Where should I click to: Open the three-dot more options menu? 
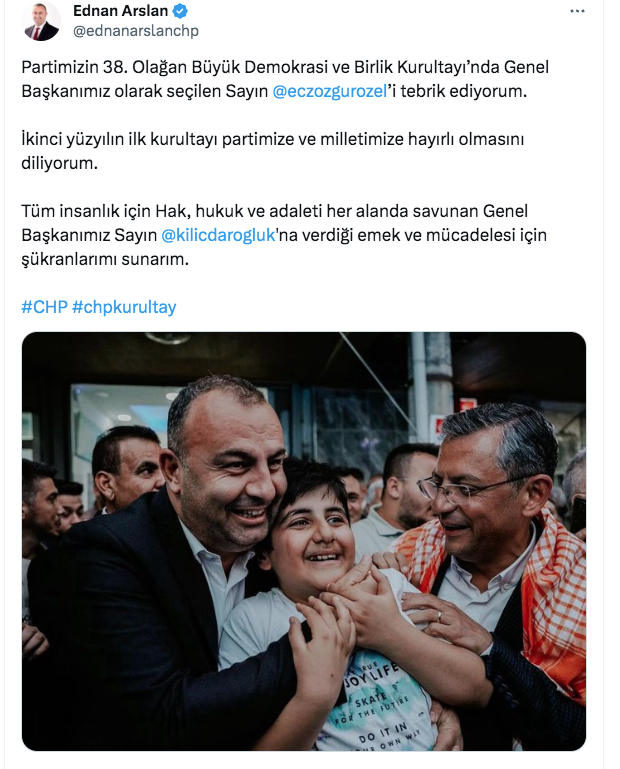tap(577, 11)
